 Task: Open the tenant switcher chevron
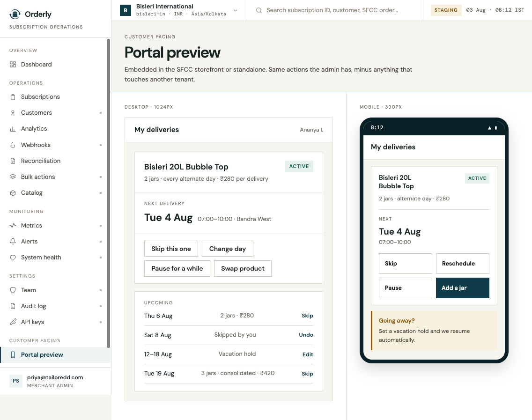pyautogui.click(x=236, y=10)
